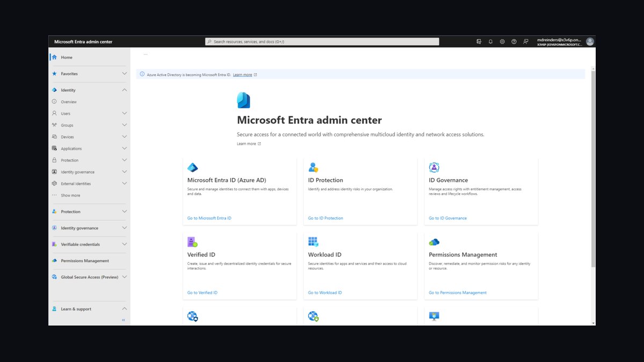Expand the Devices chevron
The width and height of the screenshot is (644, 362).
[x=125, y=137]
